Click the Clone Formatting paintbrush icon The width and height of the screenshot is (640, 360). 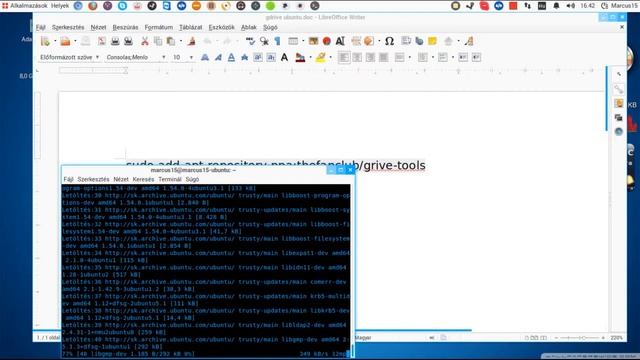pos(191,41)
